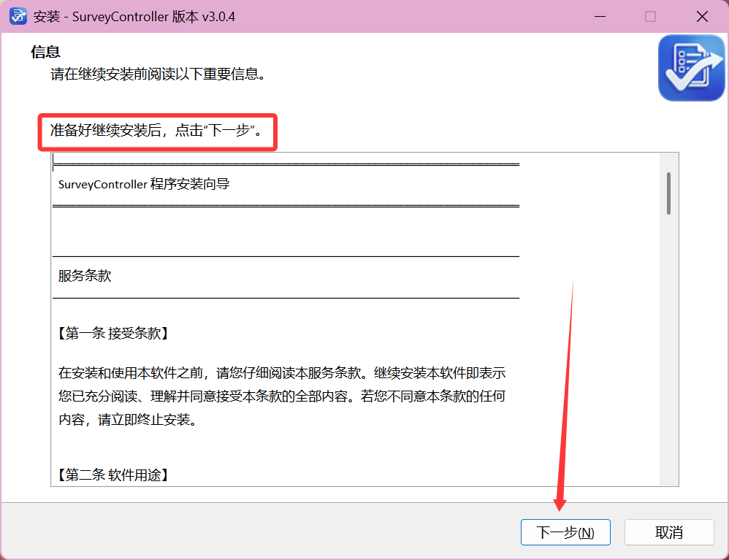
Task: Minimize the installer window
Action: (600, 17)
